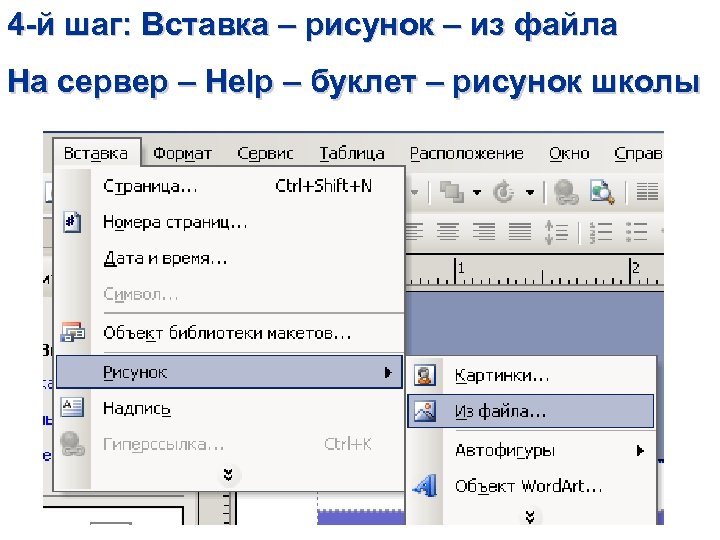This screenshot has height=540, width=720.
Task: Select Страница... menu entry
Action: [x=230, y=186]
